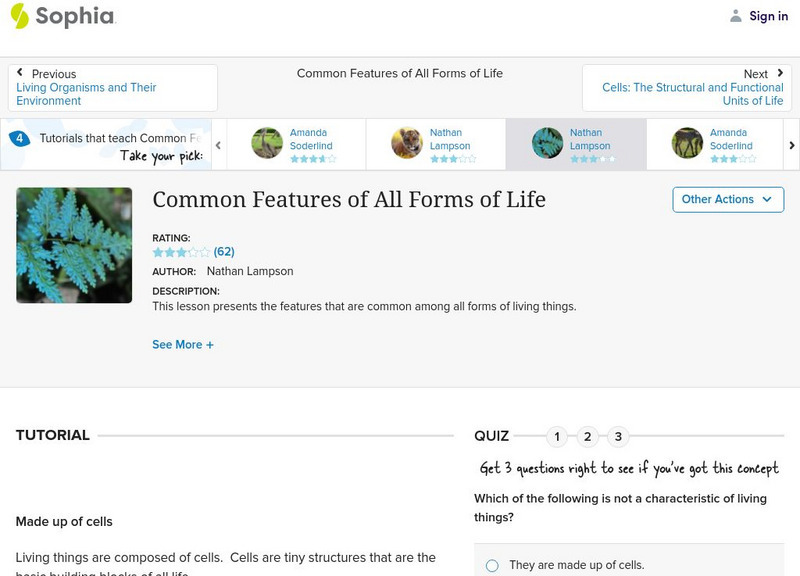Expand the description with See More
This screenshot has height=576, width=800.
[183, 344]
